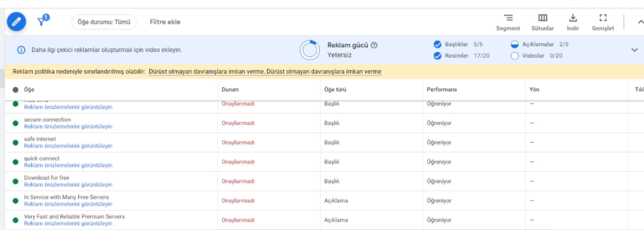Image resolution: width=644 pixels, height=230 pixels.
Task: Click Onaylanmadı status for quick connect
Action: coord(238,162)
